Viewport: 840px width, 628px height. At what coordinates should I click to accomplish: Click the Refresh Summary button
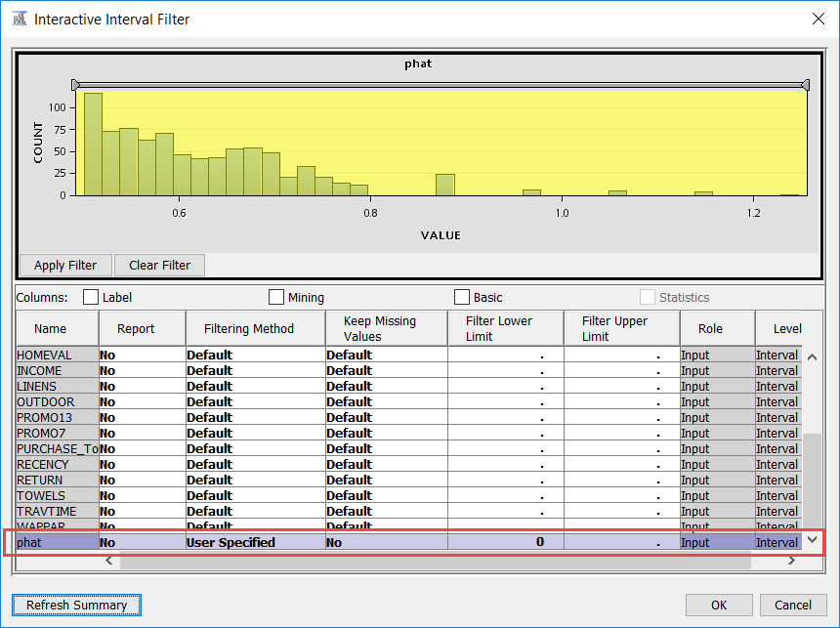[x=76, y=605]
